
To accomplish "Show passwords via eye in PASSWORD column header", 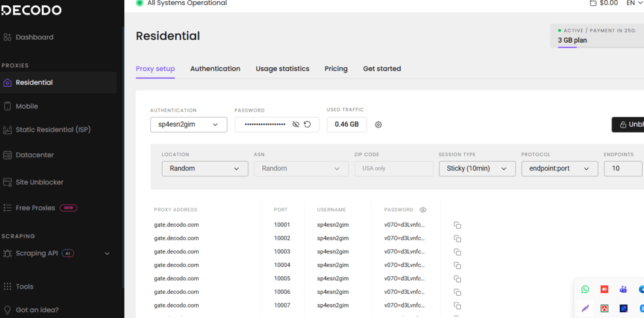I will pos(423,210).
